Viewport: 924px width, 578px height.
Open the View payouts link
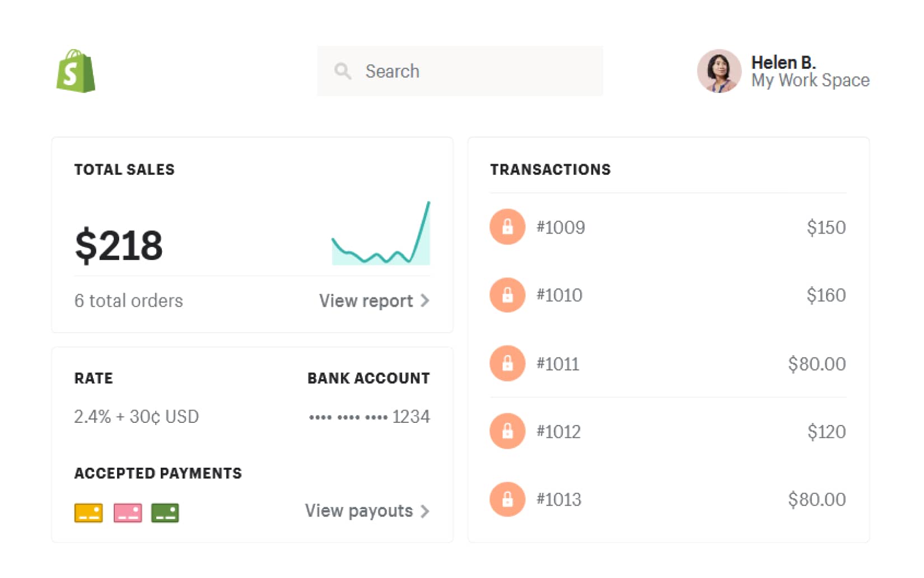[x=358, y=511]
